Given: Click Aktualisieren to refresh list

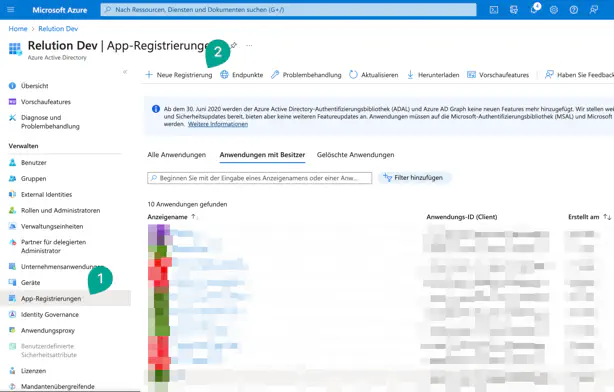Looking at the screenshot, I should pos(374,75).
